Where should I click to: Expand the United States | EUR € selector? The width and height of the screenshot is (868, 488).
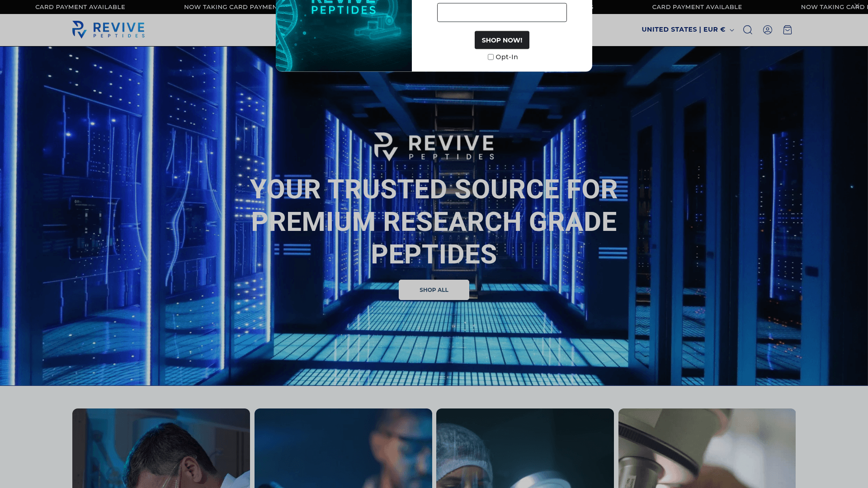(x=688, y=30)
